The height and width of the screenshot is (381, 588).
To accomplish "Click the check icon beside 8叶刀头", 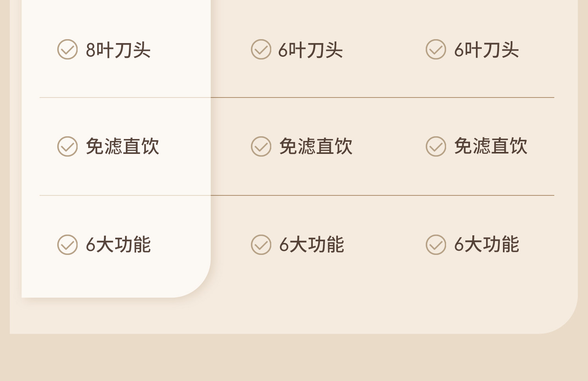I will coord(67,49).
